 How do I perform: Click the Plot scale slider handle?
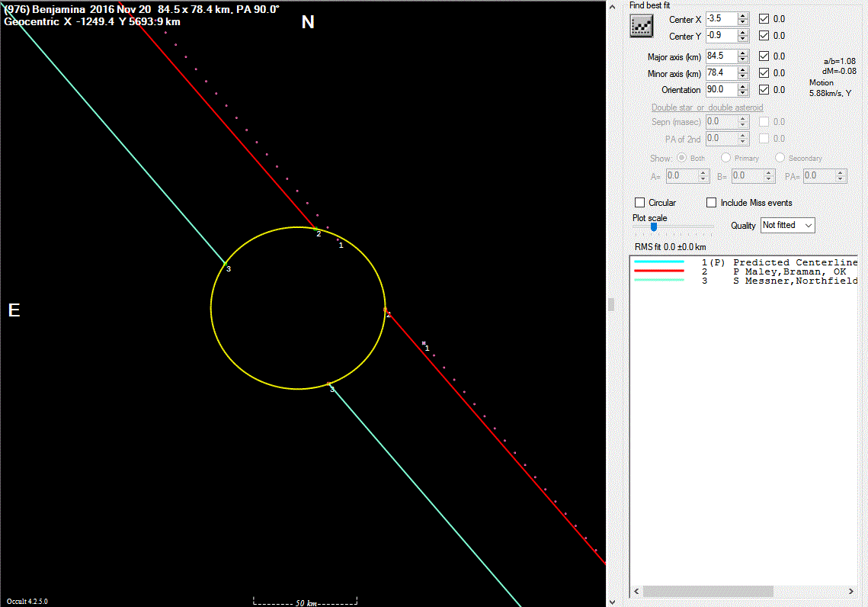654,227
